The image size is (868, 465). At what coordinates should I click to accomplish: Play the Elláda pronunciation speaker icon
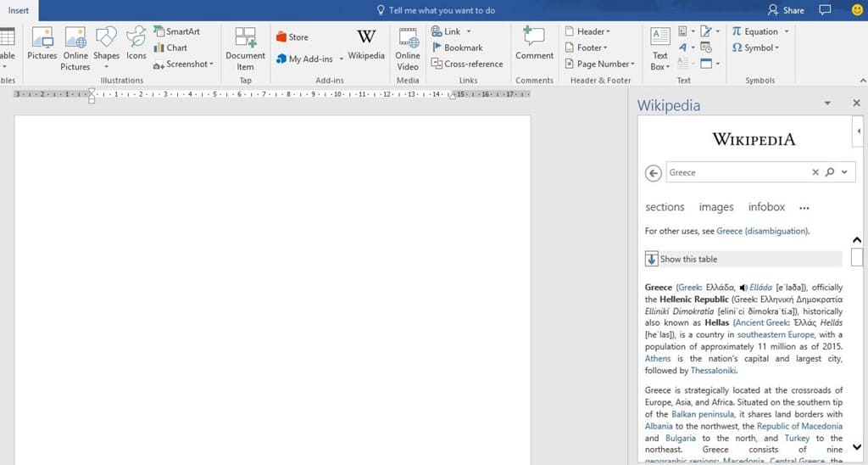click(743, 288)
